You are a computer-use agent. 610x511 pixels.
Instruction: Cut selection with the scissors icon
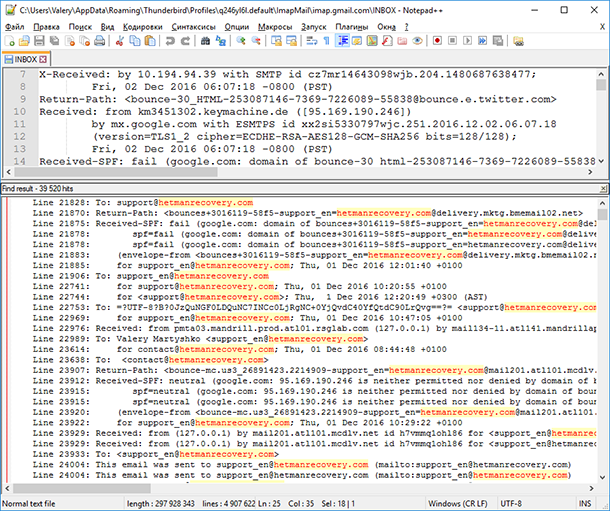point(120,41)
